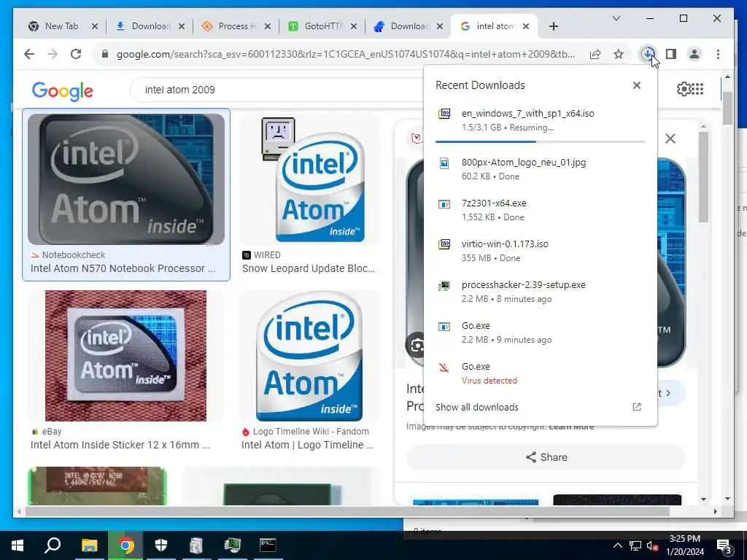Click the page vertical scrollbar thumb
Viewport: 747px width, 560px height.
(x=727, y=107)
